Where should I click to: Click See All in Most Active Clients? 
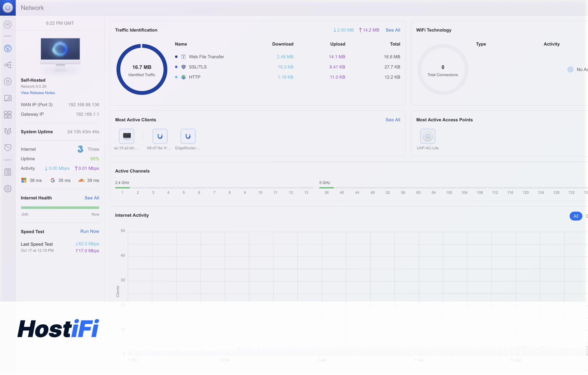(393, 120)
